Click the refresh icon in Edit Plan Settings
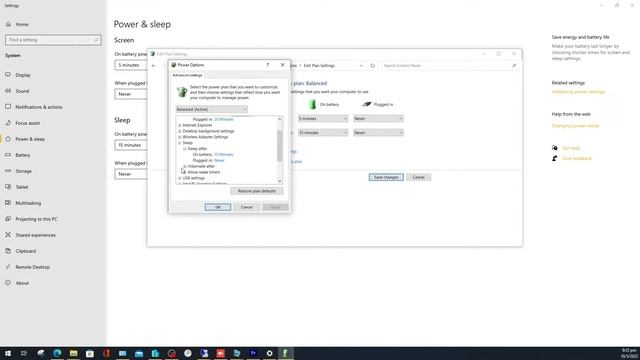Screen dimensions: 640x360 [372, 66]
